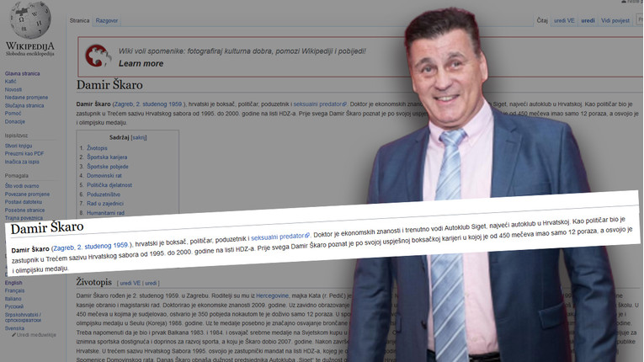Open the Novosti sidebar link
Viewport: 644px width, 362px height.
click(x=13, y=89)
